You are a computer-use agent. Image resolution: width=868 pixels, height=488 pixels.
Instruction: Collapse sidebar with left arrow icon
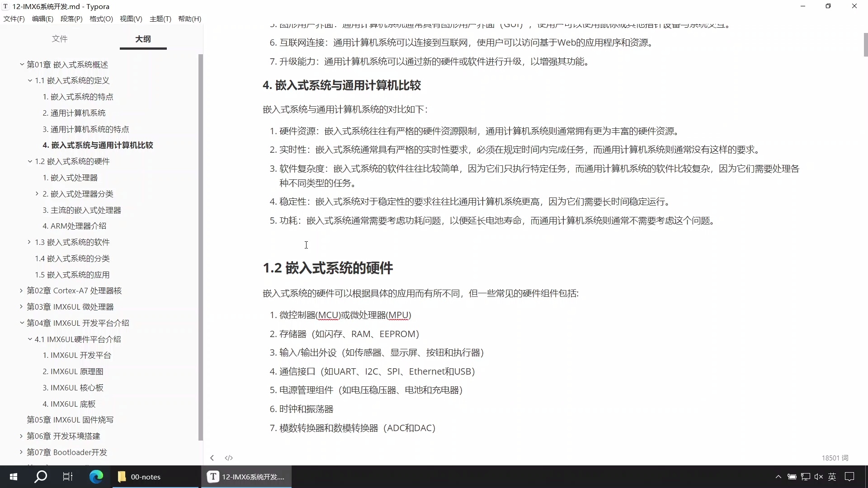click(212, 458)
